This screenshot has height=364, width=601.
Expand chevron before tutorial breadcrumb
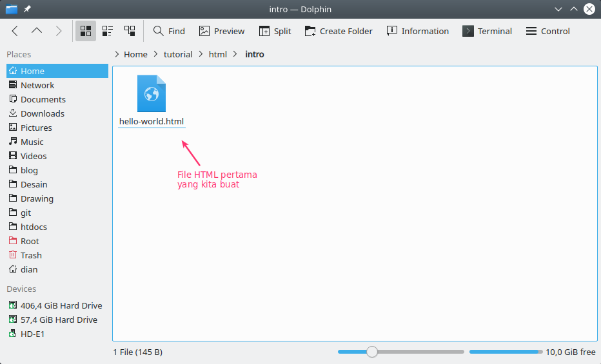click(x=155, y=54)
